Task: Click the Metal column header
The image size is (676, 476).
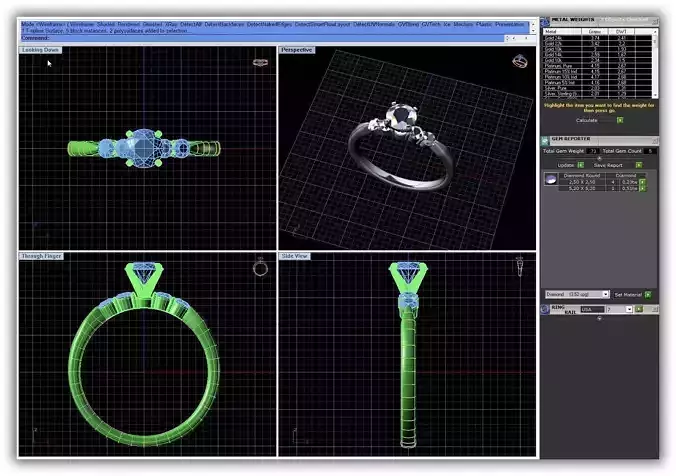Action: pyautogui.click(x=562, y=31)
